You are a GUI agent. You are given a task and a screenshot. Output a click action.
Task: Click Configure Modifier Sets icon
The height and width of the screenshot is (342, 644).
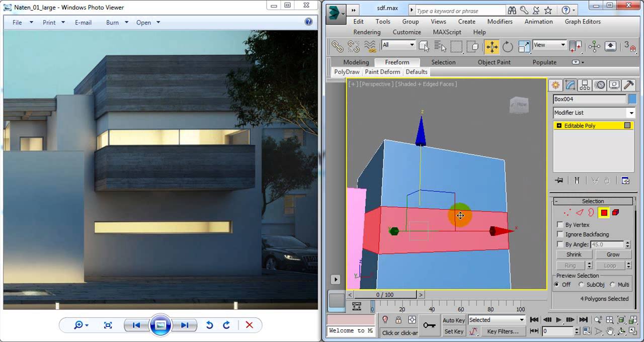pyautogui.click(x=625, y=181)
